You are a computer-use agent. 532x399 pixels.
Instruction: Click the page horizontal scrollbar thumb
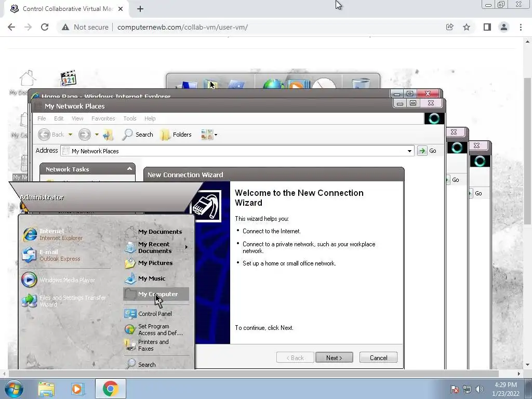[x=254, y=374]
